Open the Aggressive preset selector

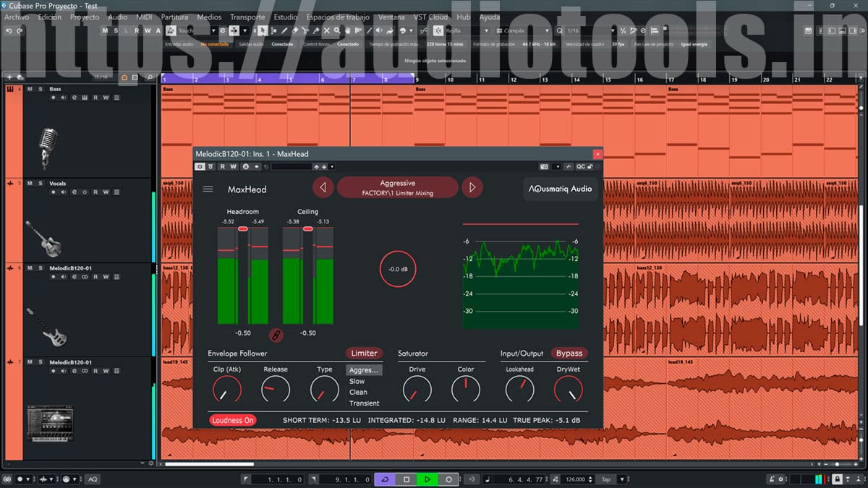397,188
